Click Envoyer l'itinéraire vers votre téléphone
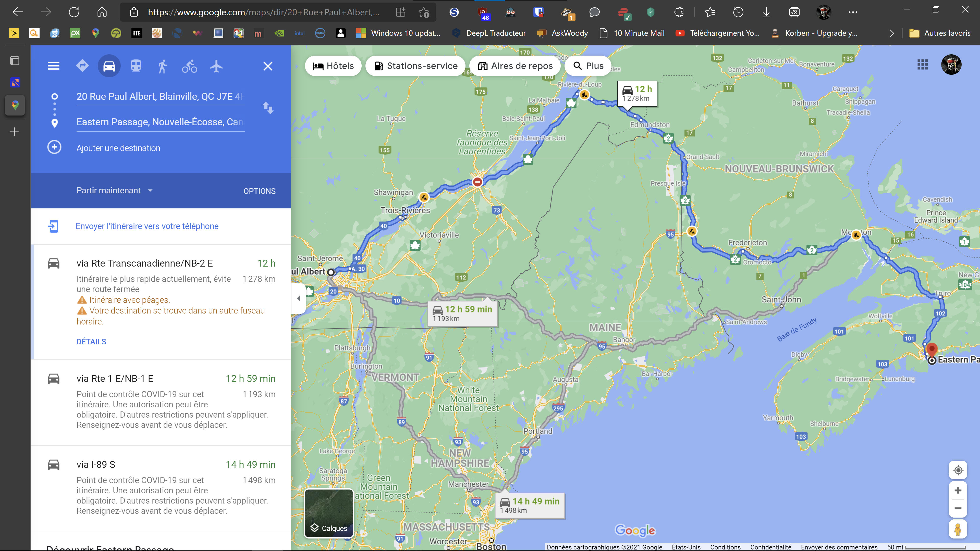Screen dimensions: 980x551 coord(147,226)
